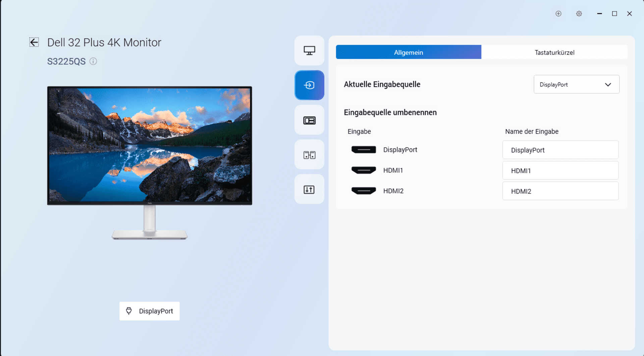Click the HDMI2 connector icon
The width and height of the screenshot is (644, 356).
(x=364, y=191)
